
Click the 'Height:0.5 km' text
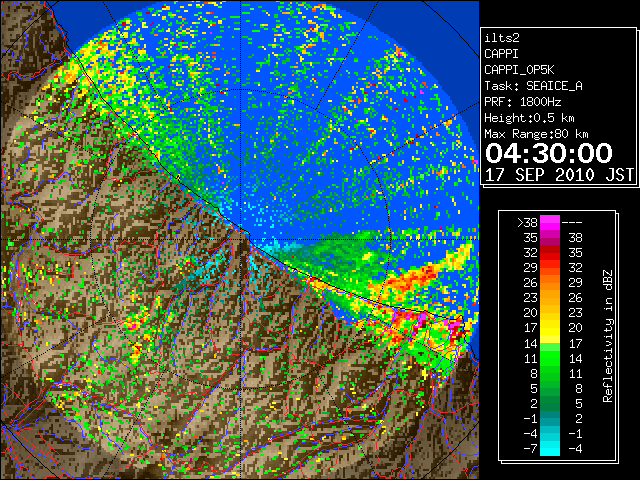tap(529, 118)
